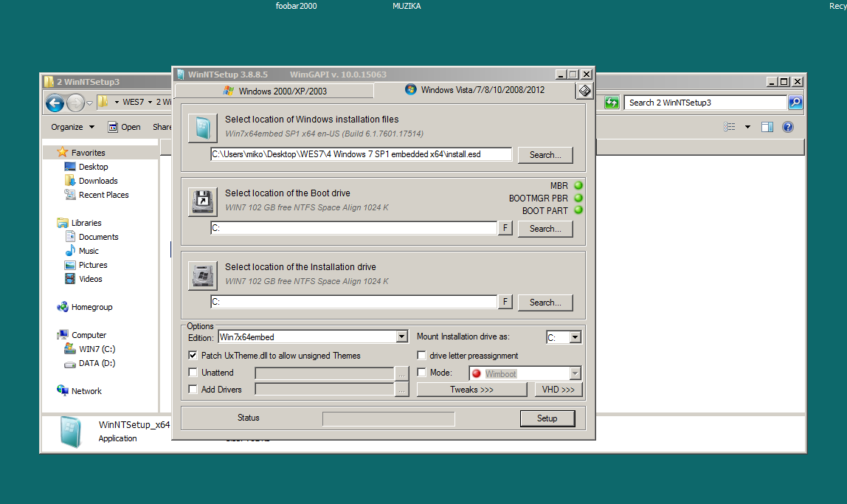847x504 pixels.
Task: Click the diamond tool icon at the top right of WinNTSetup
Action: 584,91
